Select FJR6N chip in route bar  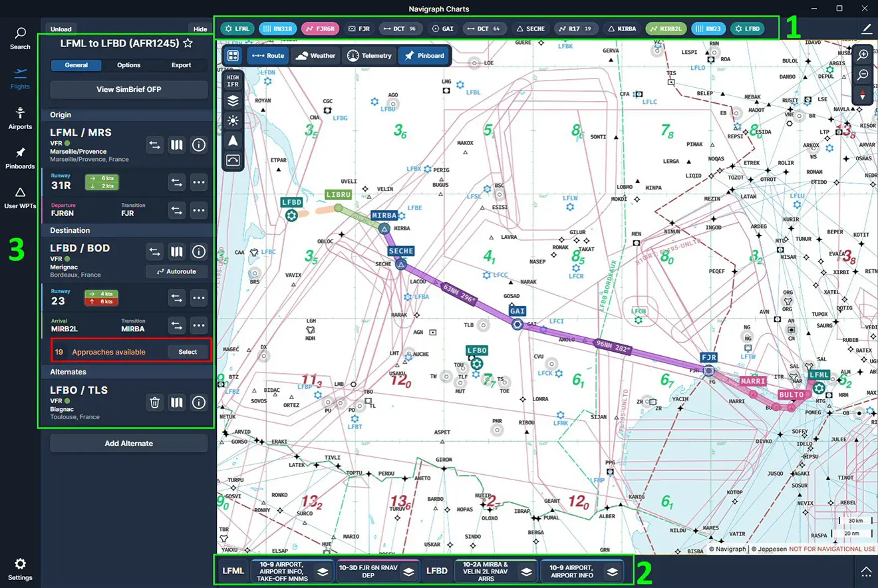click(x=320, y=29)
